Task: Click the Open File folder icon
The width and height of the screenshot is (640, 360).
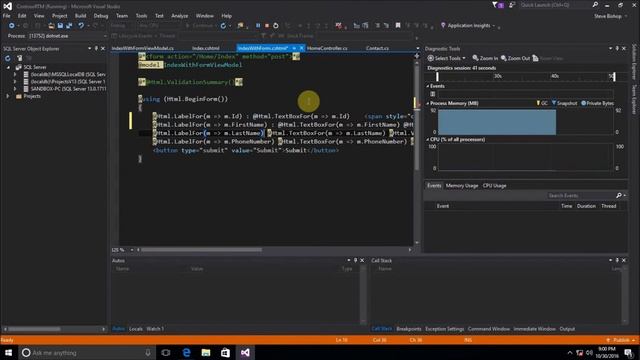Action: 51,26
